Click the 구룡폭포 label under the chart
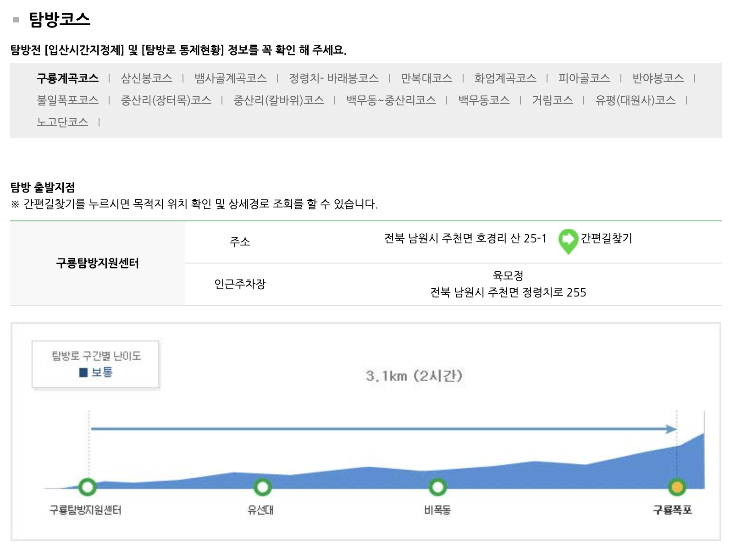730x560 pixels. click(672, 510)
